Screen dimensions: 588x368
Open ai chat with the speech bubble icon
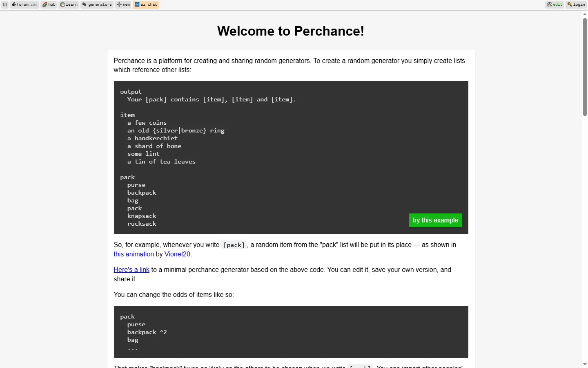coord(146,4)
